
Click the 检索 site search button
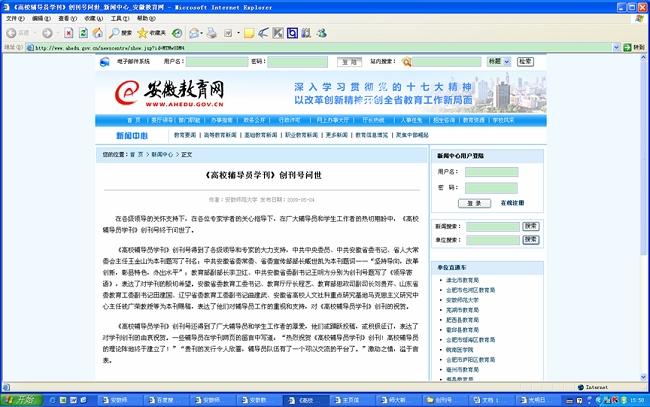pos(525,62)
